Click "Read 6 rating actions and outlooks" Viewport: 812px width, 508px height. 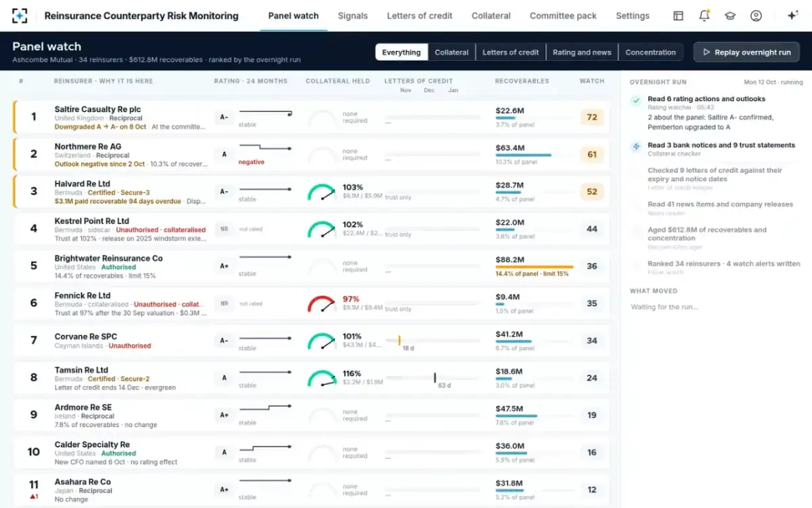click(706, 99)
